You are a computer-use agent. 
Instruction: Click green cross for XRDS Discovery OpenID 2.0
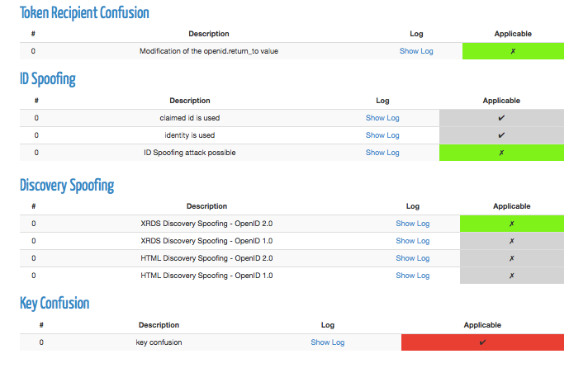[511, 224]
